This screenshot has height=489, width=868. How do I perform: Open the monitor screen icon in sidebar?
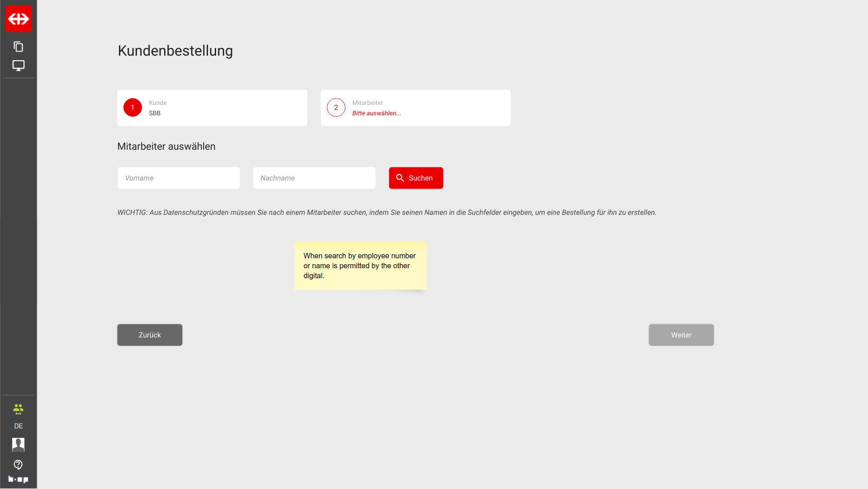[x=18, y=66]
